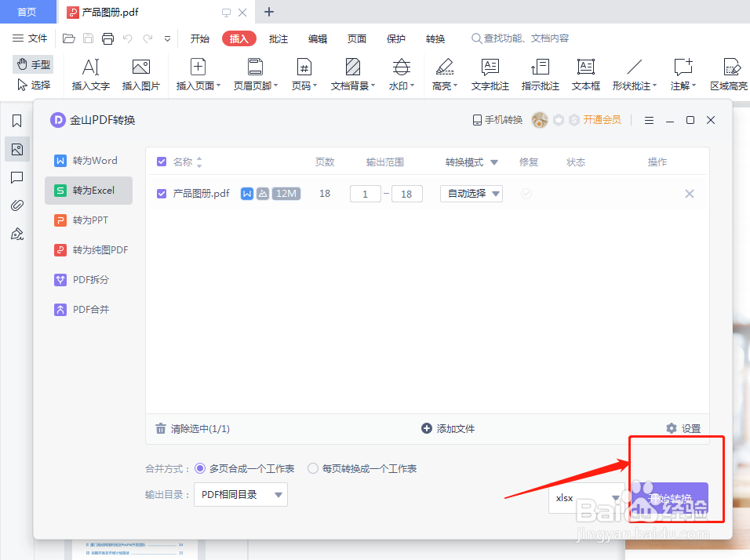Select 每页转换成一个工作表 radio option
This screenshot has height=560, width=750.
[362, 469]
